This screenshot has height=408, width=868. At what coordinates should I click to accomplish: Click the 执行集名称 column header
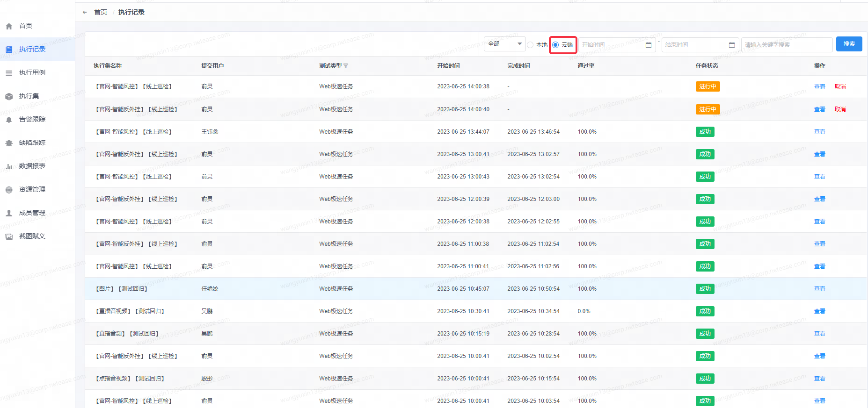coord(108,66)
